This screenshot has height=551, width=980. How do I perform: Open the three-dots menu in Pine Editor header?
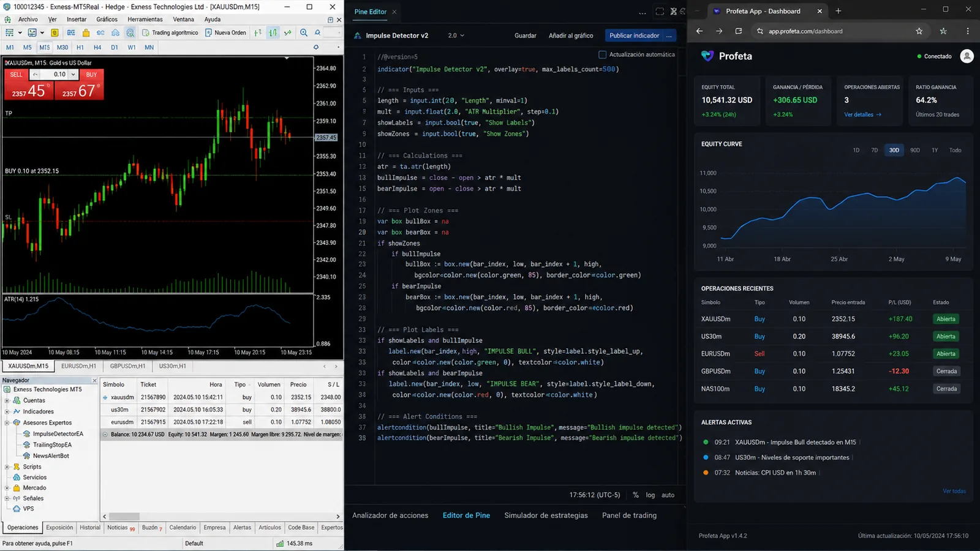[x=642, y=12]
